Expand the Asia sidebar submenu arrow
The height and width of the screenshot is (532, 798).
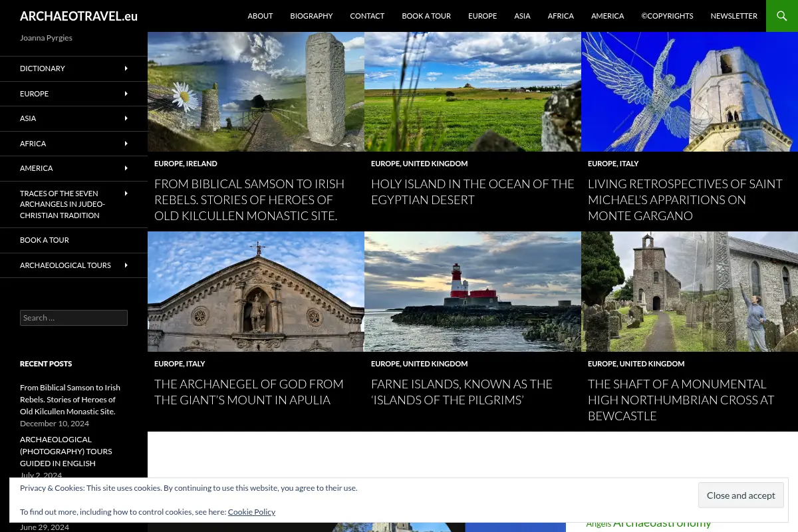[126, 118]
